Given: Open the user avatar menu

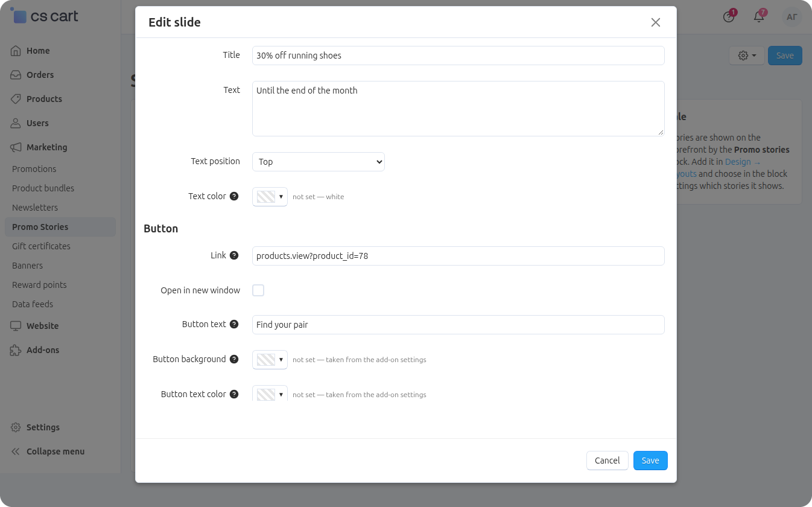Looking at the screenshot, I should 792,17.
